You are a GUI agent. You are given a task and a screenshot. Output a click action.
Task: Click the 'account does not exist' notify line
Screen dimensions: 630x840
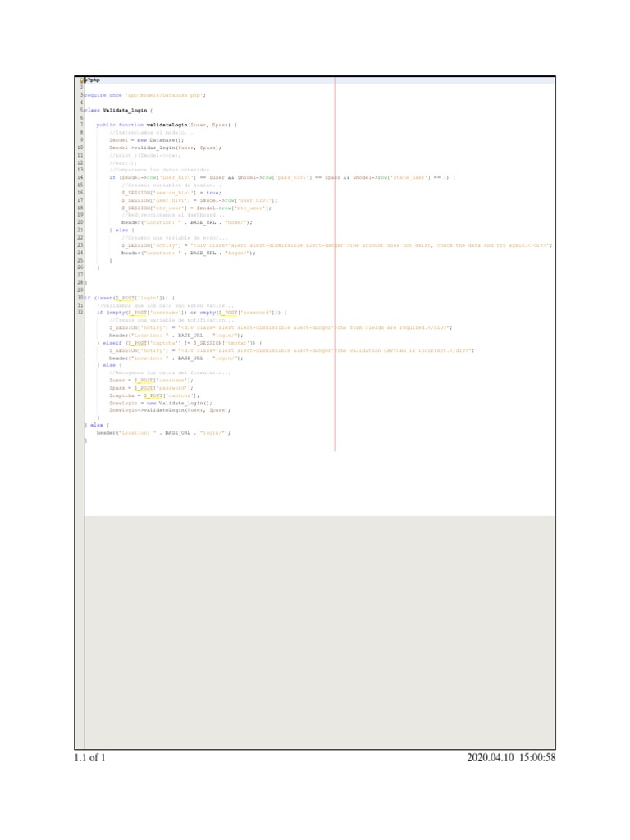[337, 245]
